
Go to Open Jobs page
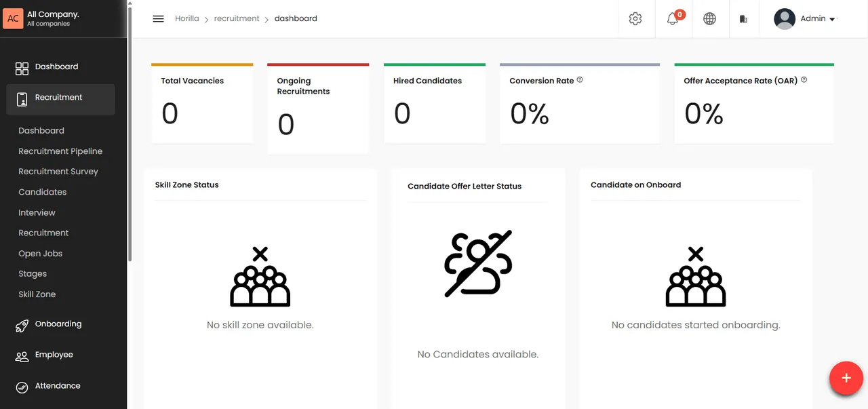tap(40, 253)
